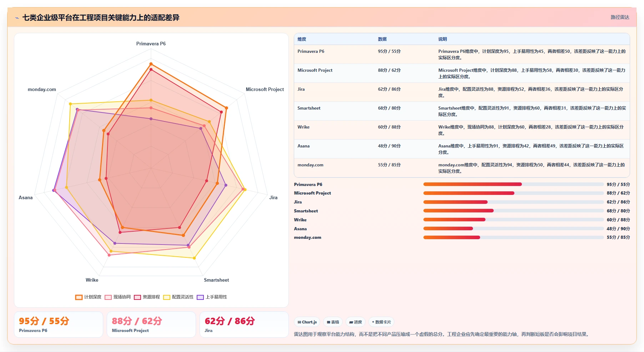The height and width of the screenshot is (352, 644).
Task: Select the Smartsheet cell in the table
Action: 309,108
